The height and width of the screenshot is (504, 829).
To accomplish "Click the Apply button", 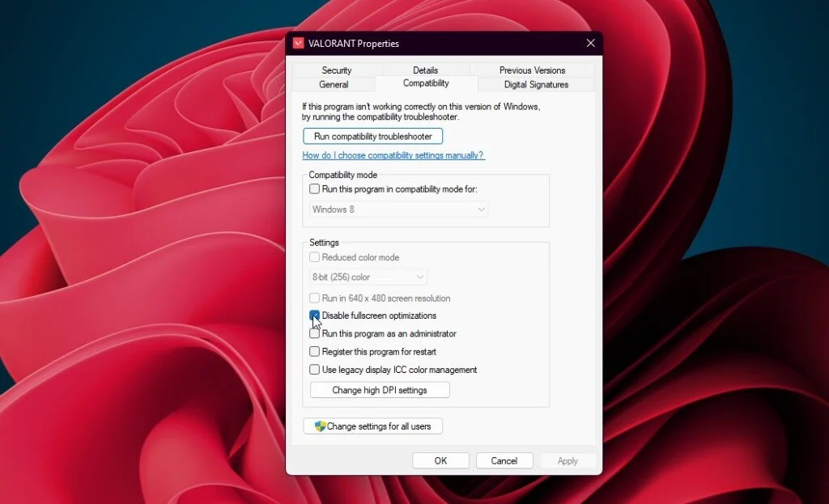I will pos(568,460).
